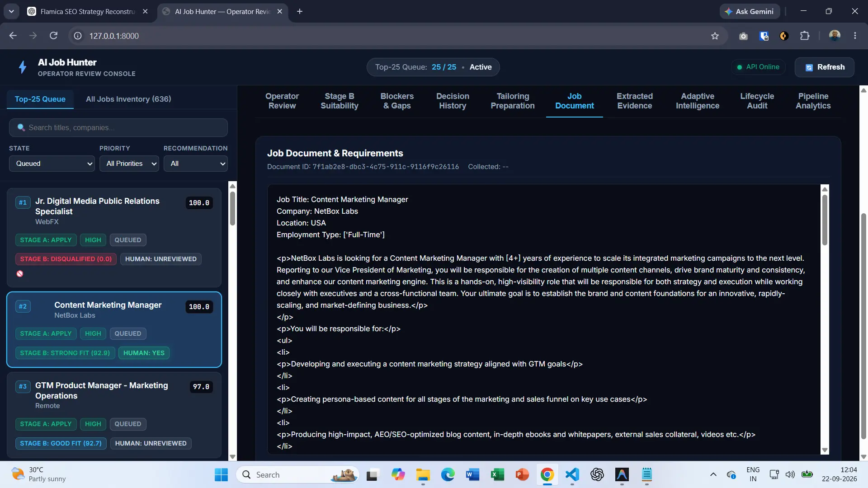The width and height of the screenshot is (868, 488).
Task: Click the main page scrollbar thumb
Action: click(x=863, y=325)
